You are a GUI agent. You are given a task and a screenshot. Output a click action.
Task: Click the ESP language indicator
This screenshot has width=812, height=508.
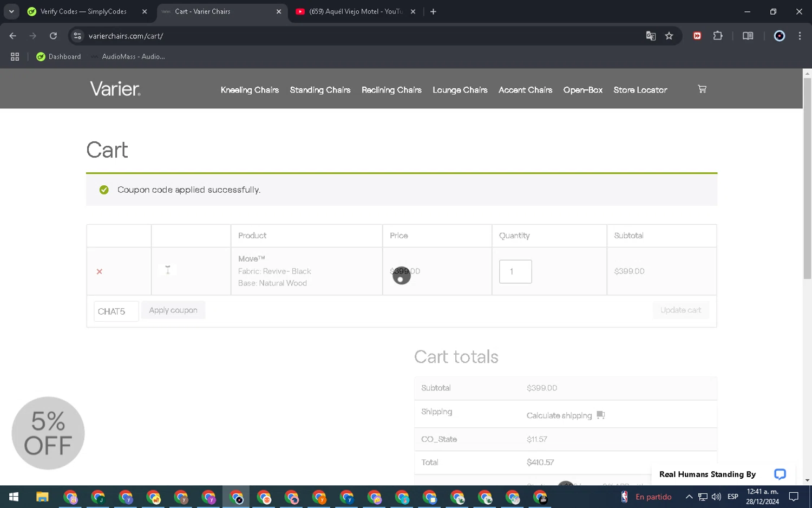coord(733,497)
